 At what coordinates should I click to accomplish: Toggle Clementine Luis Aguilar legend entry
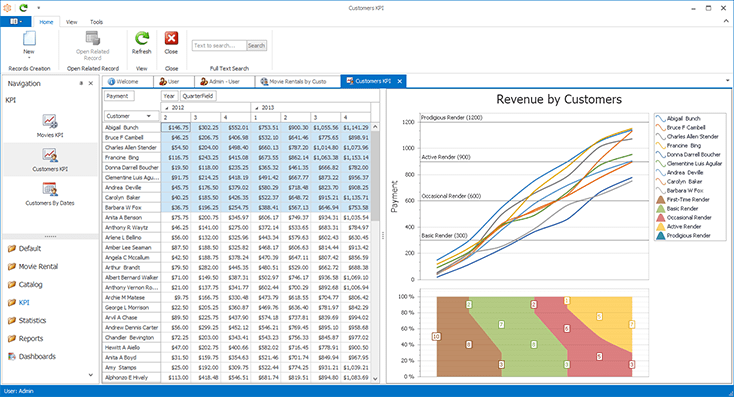(689, 163)
